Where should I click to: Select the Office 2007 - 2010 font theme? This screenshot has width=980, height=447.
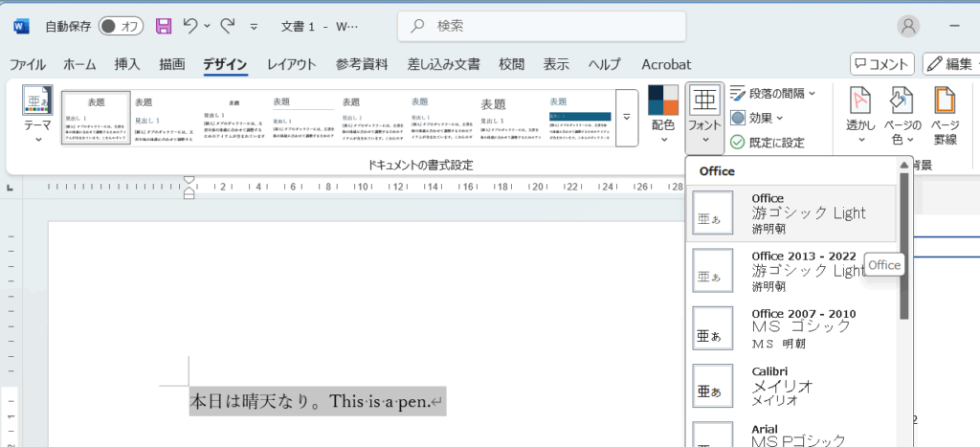[794, 328]
